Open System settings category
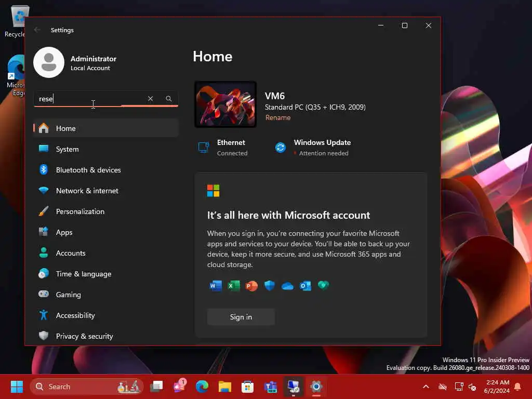Viewport: 532px width, 399px height. click(106, 149)
